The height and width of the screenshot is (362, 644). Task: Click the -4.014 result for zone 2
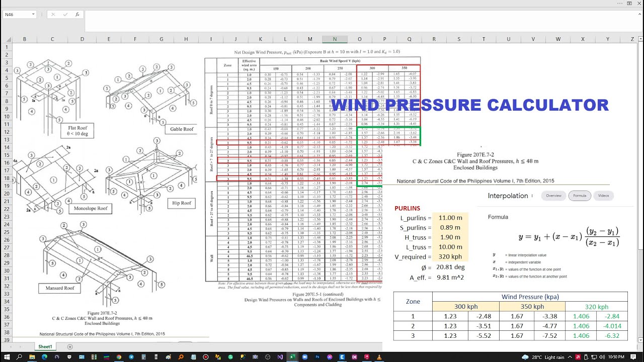612,326
